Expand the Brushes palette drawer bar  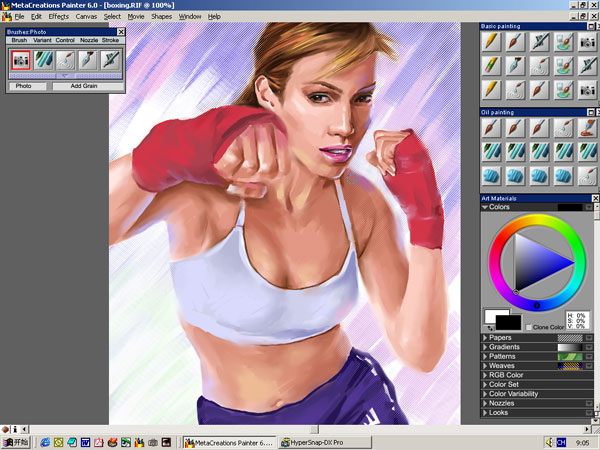click(65, 75)
